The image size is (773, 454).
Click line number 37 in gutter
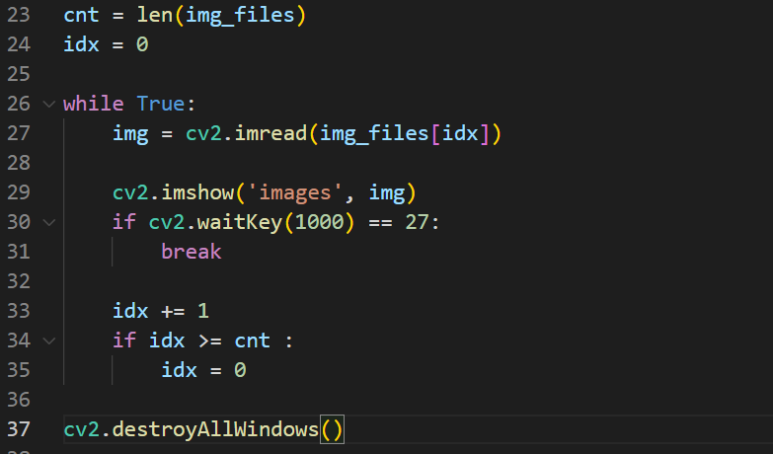pos(19,429)
